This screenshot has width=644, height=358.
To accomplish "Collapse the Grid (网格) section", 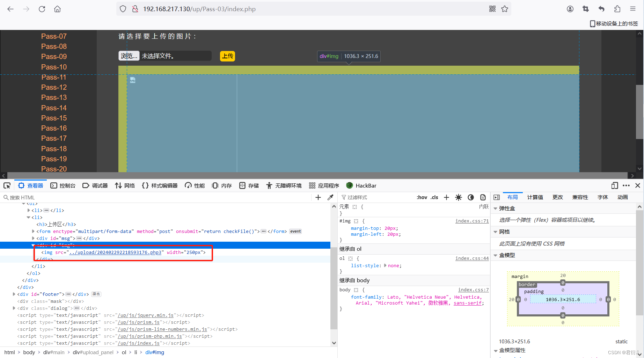I will coord(495,232).
